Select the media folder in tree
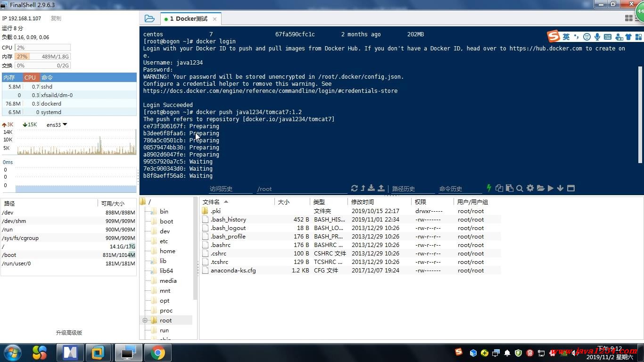Viewport: 644px width, 362px height. click(168, 281)
